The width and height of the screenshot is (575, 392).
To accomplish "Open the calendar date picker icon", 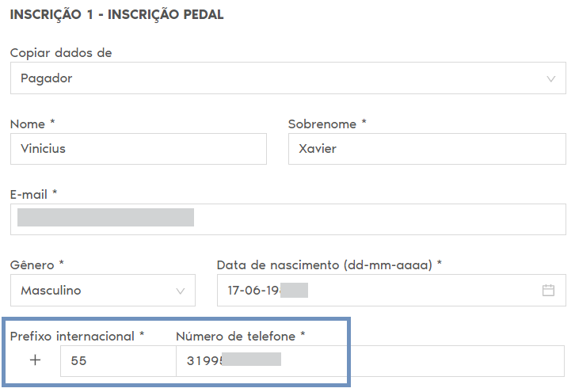I will (x=548, y=291).
